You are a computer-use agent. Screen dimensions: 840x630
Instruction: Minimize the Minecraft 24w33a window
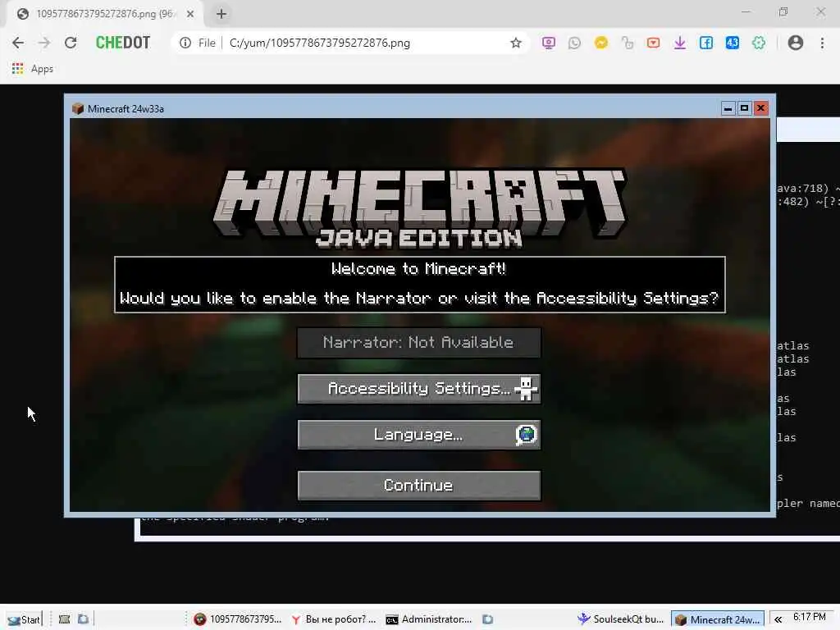click(x=728, y=108)
